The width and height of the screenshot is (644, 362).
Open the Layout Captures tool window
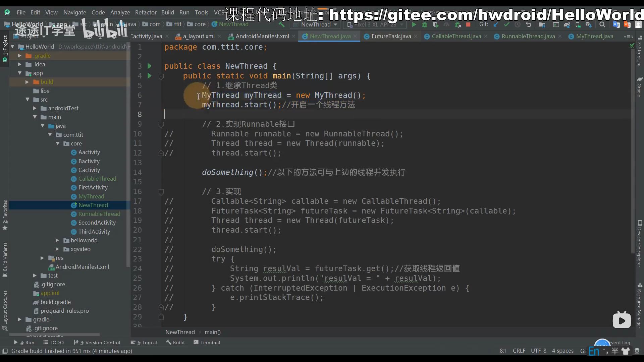[x=5, y=310]
